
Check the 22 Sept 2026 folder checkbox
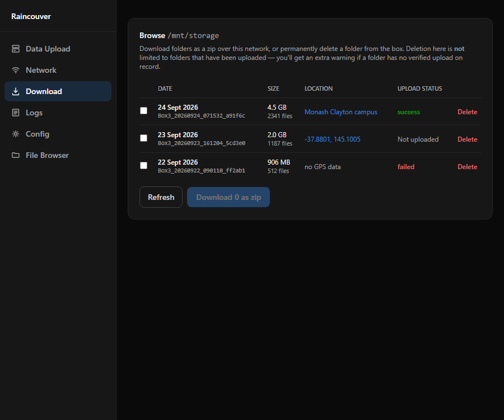144,166
